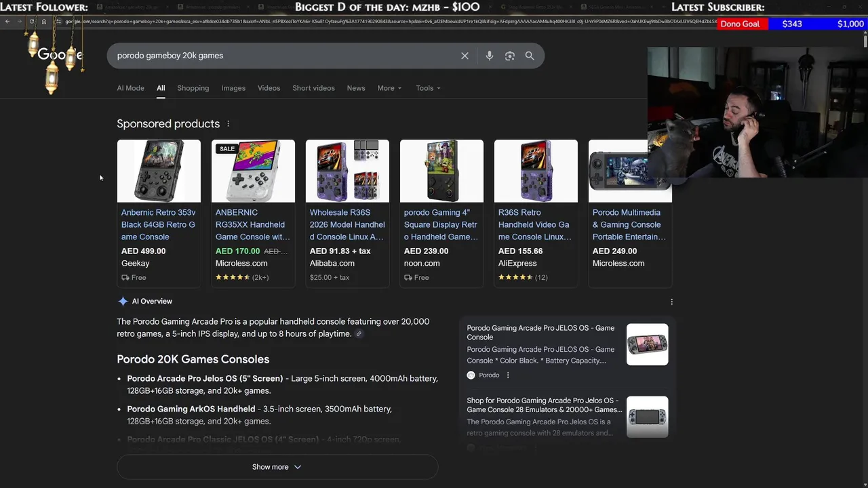The width and height of the screenshot is (868, 488).
Task: View site information icon in address bar
Action: pyautogui.click(x=58, y=22)
